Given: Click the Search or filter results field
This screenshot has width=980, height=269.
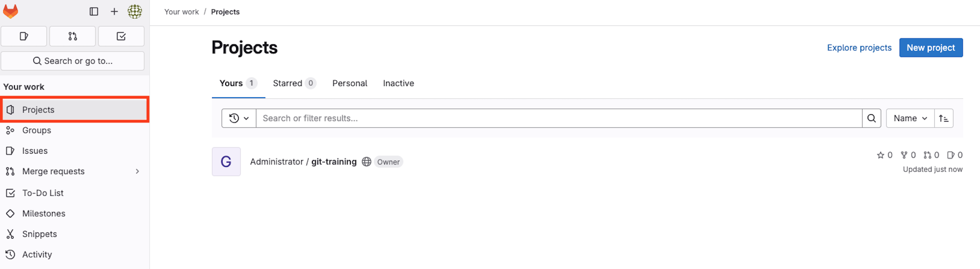Looking at the screenshot, I should (x=558, y=118).
